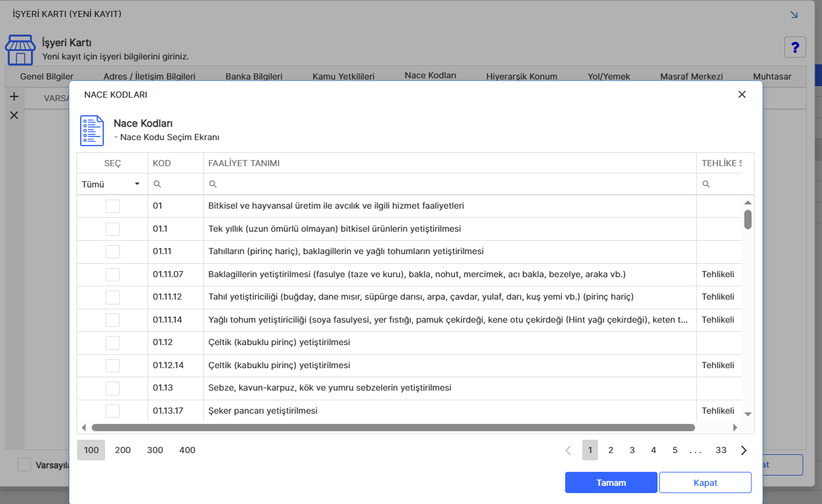The height and width of the screenshot is (504, 822).
Task: Click the X delete row icon under the plus
Action: pos(14,115)
